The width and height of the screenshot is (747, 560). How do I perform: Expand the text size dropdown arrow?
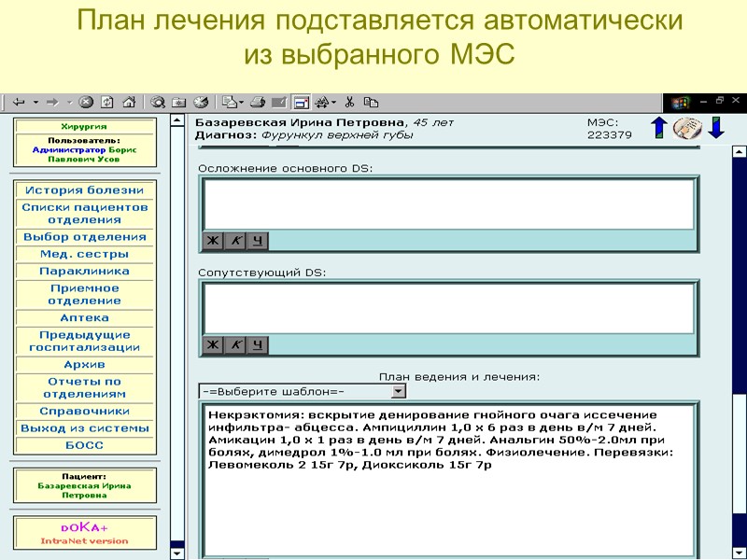coord(334,102)
